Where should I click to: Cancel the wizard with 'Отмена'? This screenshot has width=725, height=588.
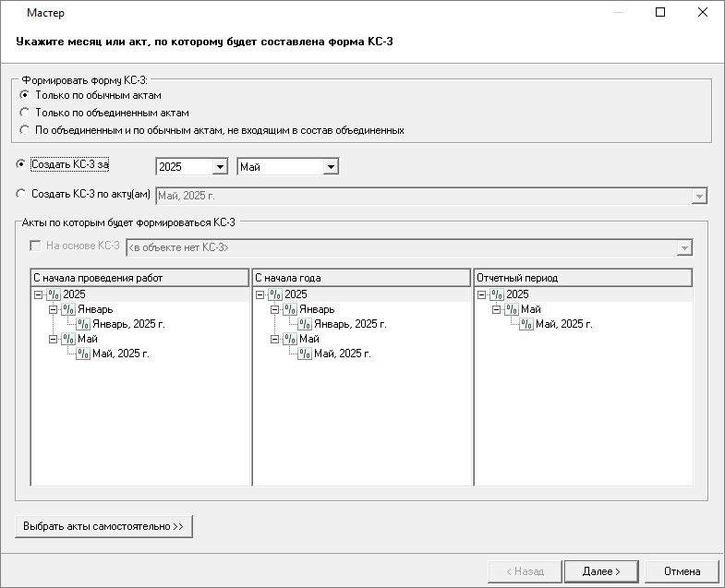(x=682, y=571)
